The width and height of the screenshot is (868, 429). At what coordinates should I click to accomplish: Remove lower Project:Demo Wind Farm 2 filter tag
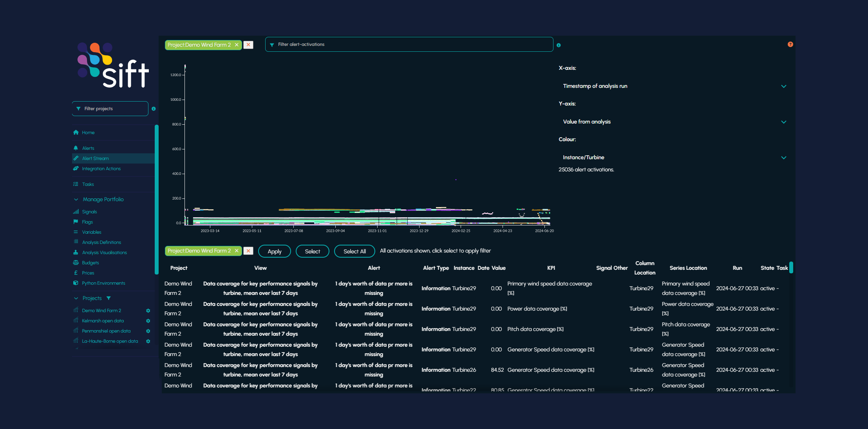coord(237,251)
